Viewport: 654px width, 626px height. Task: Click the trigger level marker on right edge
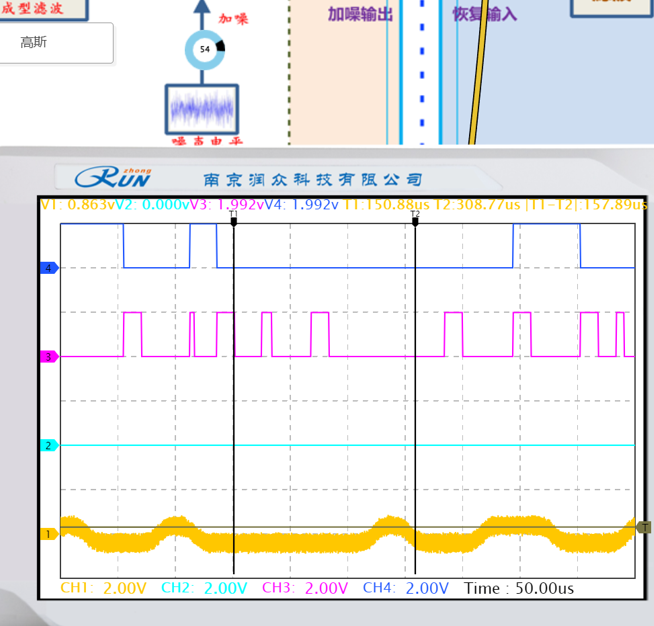point(645,527)
